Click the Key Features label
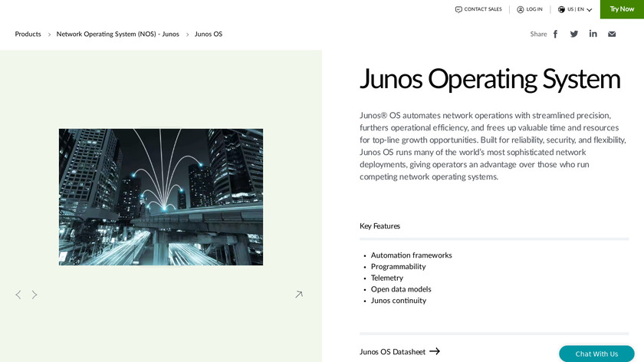The height and width of the screenshot is (362, 644). coord(379,226)
